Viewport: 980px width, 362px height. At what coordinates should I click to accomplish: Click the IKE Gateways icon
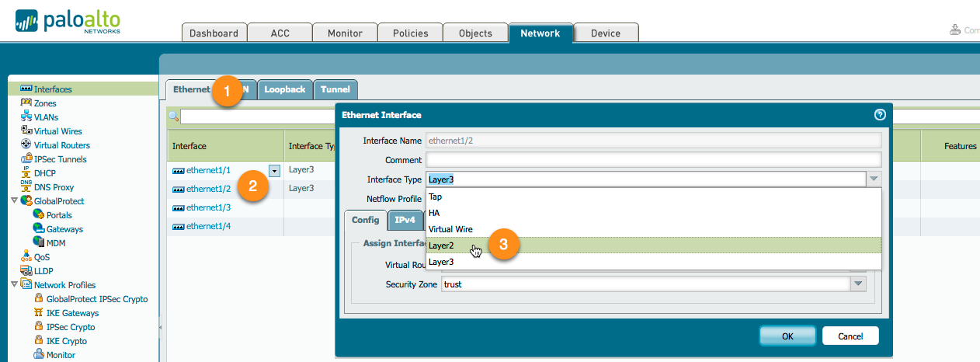pos(39,313)
